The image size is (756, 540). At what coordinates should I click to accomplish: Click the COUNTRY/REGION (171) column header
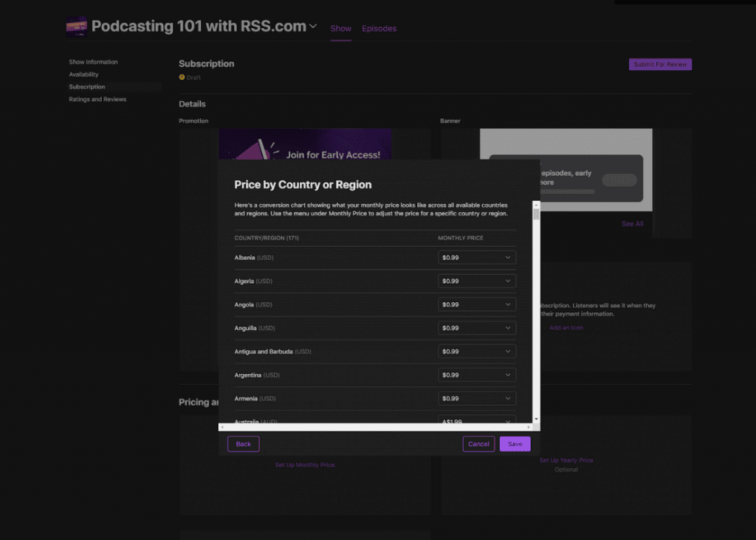click(267, 238)
